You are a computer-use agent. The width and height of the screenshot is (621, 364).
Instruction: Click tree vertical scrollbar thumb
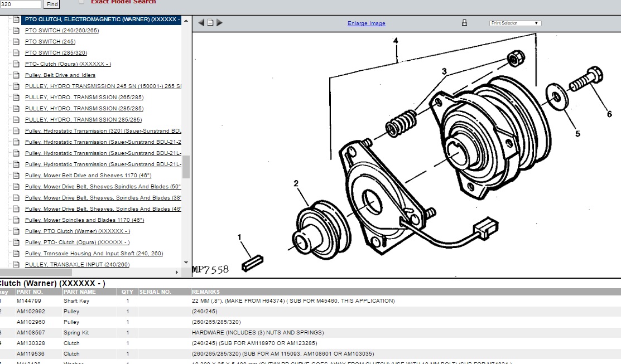pos(186,167)
